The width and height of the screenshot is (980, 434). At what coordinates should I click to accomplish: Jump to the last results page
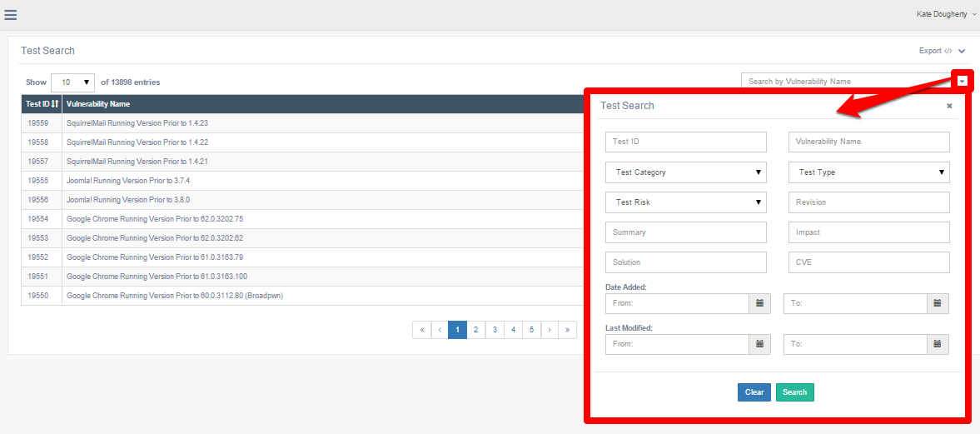click(567, 330)
